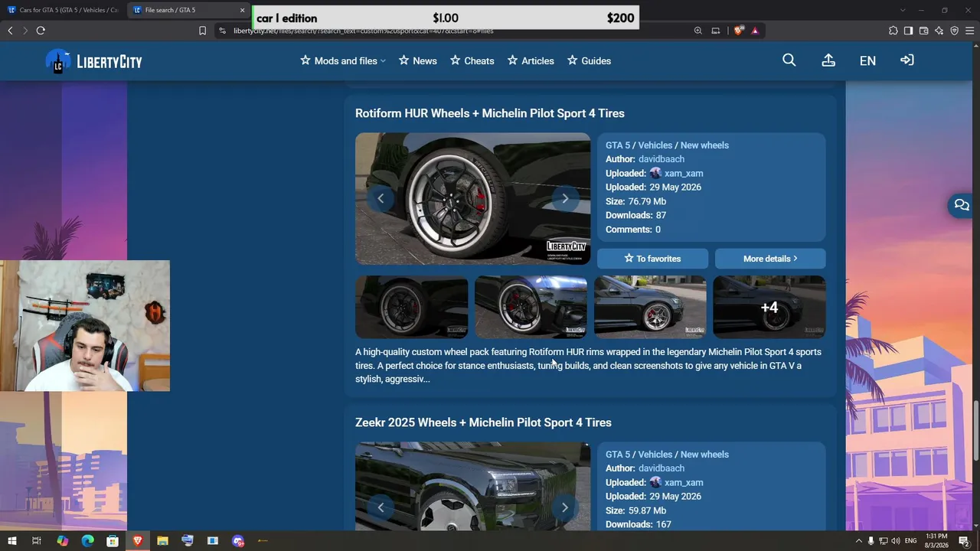Open the Windows Start menu

pyautogui.click(x=11, y=541)
